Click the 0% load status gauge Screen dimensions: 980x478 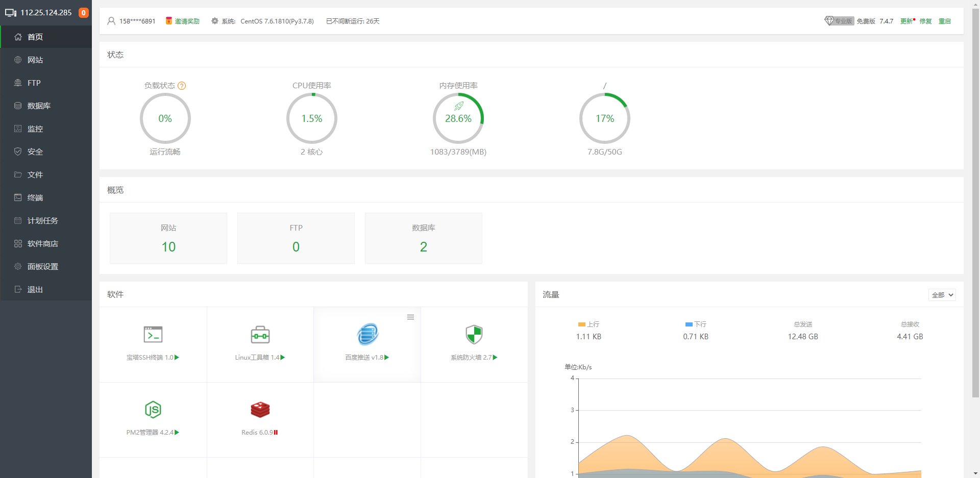point(165,118)
